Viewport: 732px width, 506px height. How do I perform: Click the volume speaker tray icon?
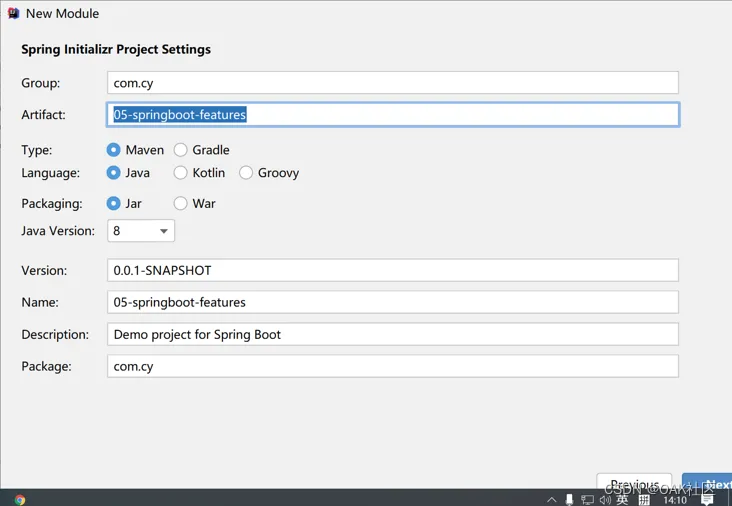point(605,499)
